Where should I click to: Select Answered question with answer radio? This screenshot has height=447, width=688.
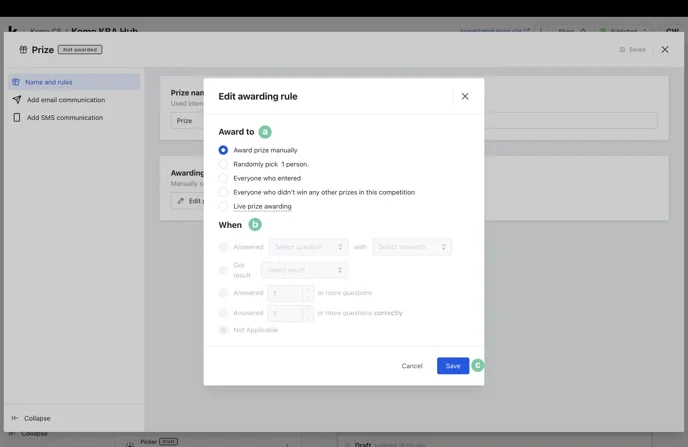click(223, 247)
